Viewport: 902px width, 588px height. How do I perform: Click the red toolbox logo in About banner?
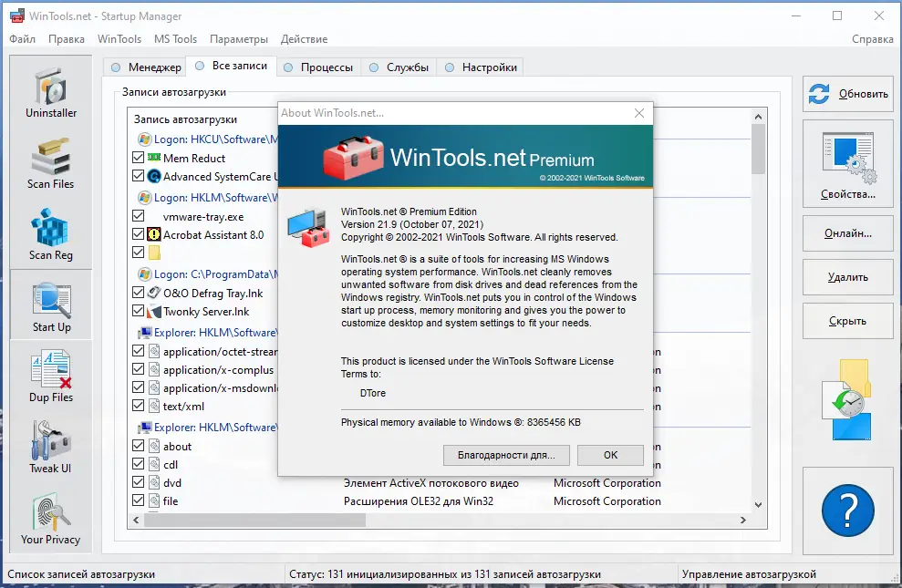coord(353,157)
